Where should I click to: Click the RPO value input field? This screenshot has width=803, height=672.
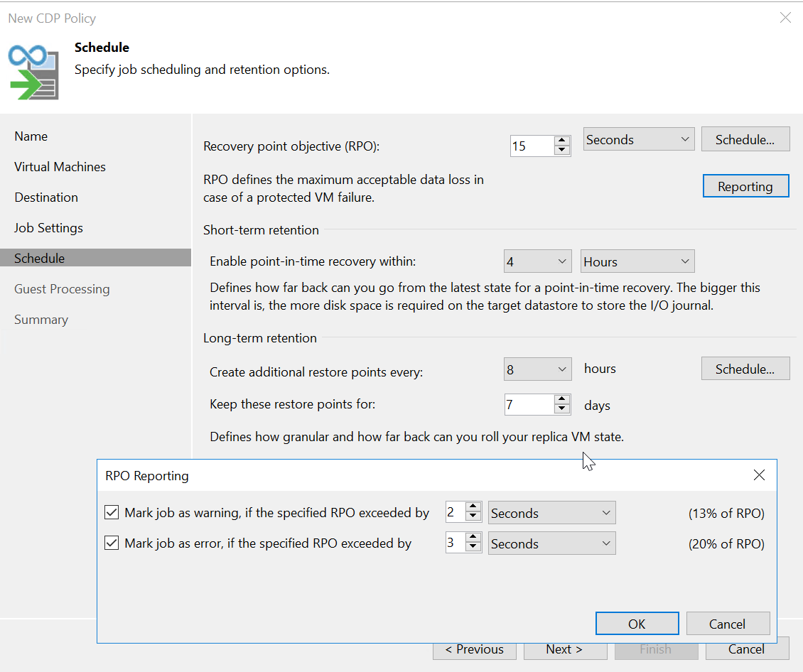[532, 146]
